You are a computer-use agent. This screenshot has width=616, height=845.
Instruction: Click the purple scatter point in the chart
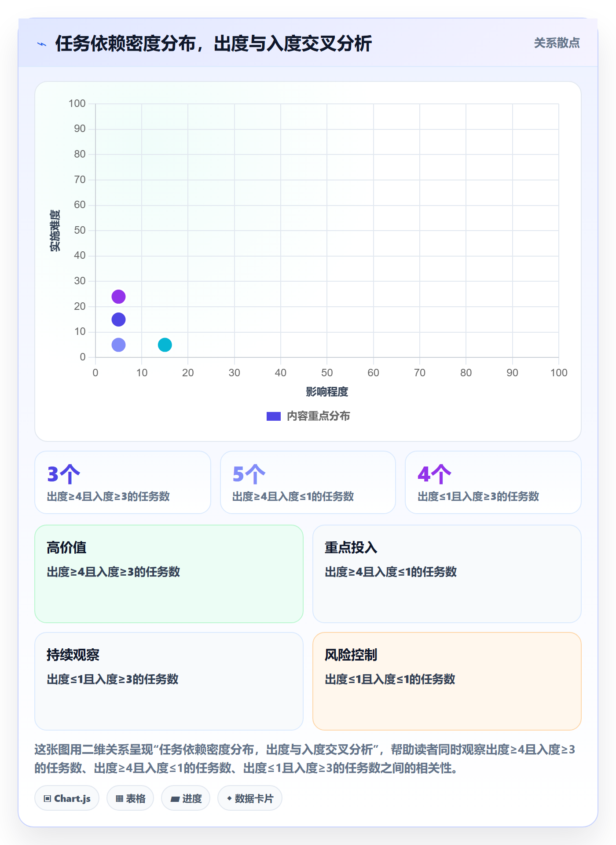coord(118,297)
